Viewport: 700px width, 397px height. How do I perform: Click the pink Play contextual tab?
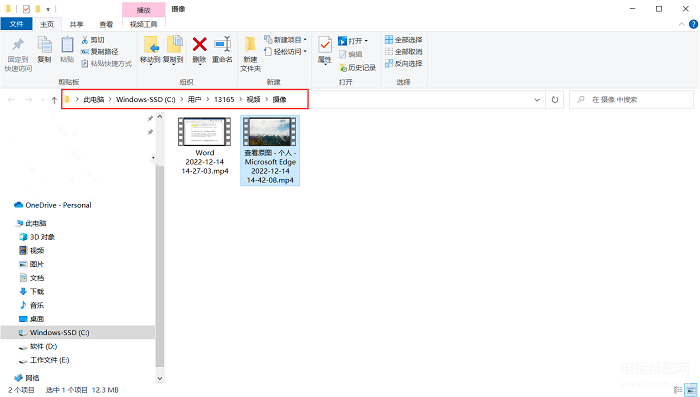(x=144, y=9)
